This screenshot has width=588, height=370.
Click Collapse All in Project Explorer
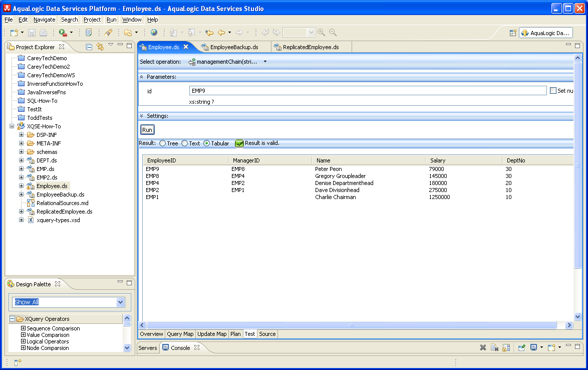(x=89, y=47)
